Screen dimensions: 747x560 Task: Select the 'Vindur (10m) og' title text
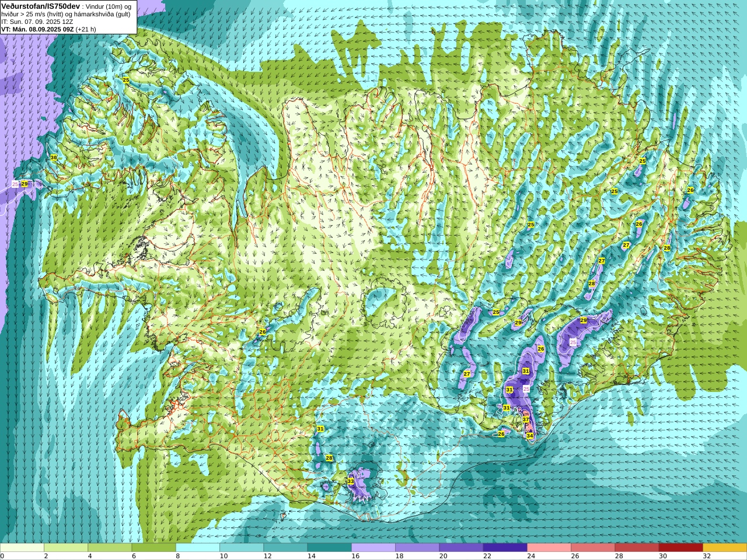pos(109,6)
